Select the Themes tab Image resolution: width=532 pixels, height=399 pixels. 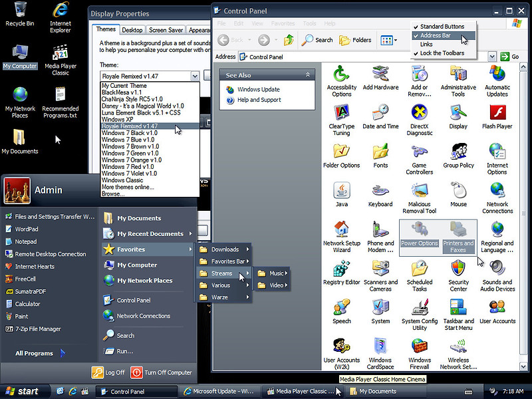106,29
